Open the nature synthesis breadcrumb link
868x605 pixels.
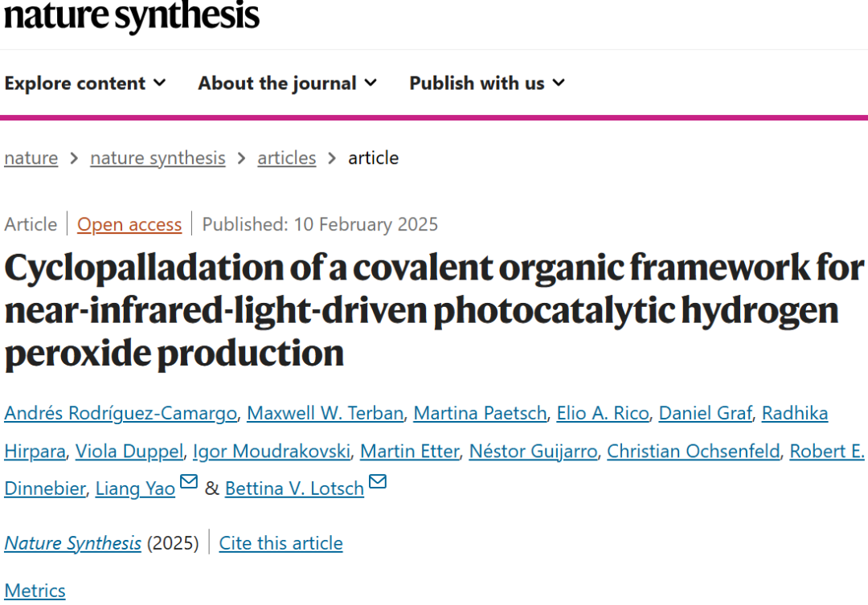click(x=158, y=158)
